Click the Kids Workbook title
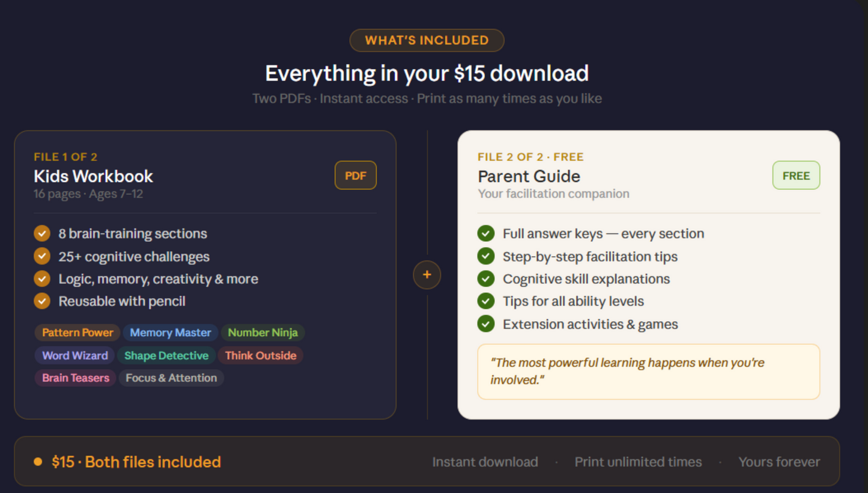Screen dimensions: 868x493 (94, 176)
